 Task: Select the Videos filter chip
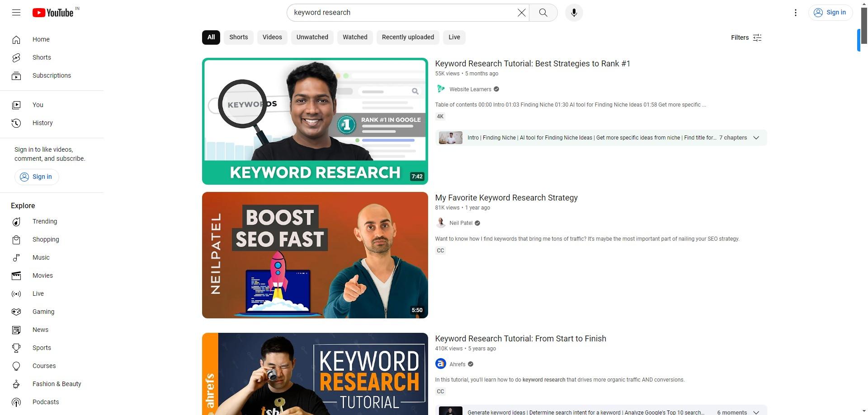click(272, 37)
